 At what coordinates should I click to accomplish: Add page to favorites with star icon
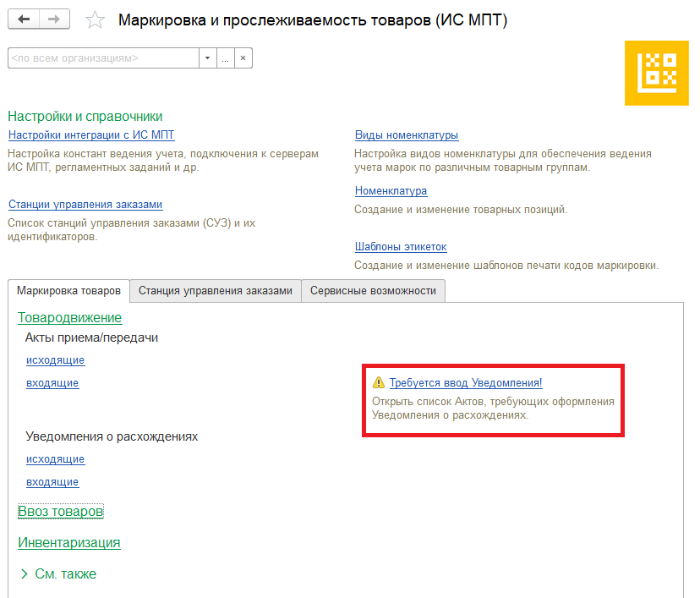(95, 20)
